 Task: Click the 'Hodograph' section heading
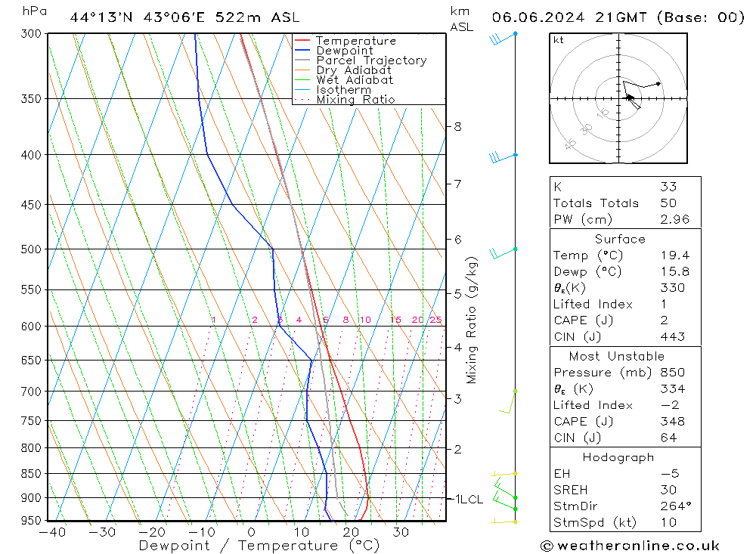(x=618, y=457)
